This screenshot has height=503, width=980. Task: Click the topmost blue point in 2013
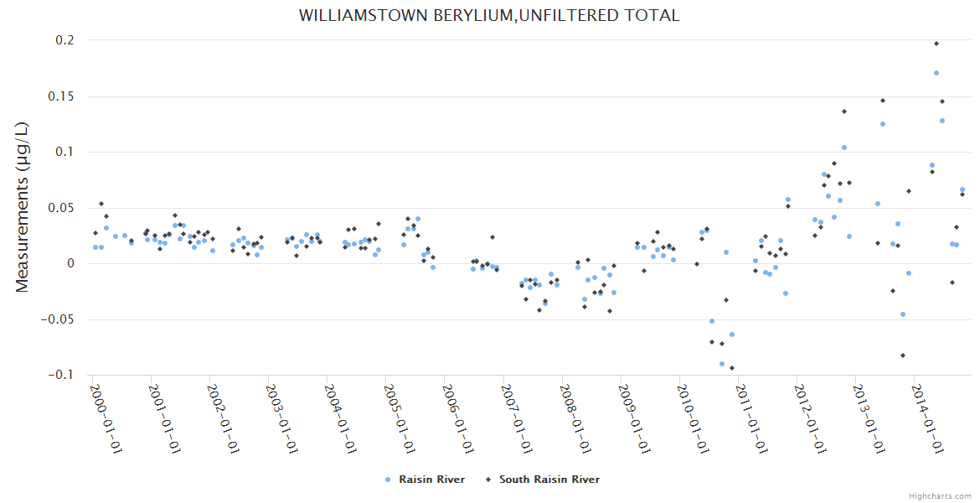pos(882,124)
